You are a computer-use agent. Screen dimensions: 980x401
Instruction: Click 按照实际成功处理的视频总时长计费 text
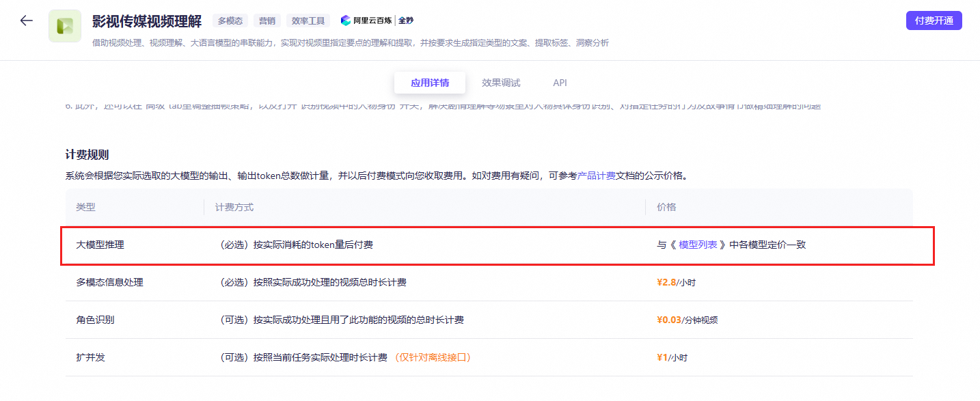point(330,282)
